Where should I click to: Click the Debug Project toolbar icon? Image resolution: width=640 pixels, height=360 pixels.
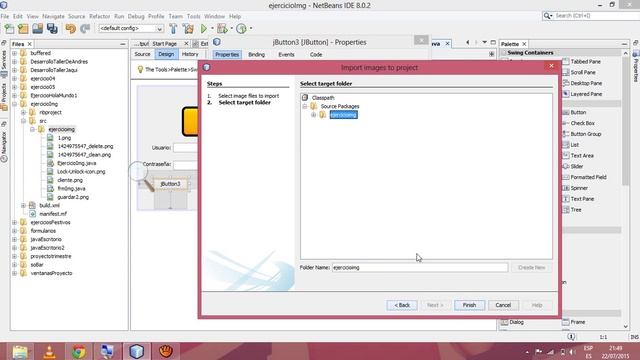222,29
